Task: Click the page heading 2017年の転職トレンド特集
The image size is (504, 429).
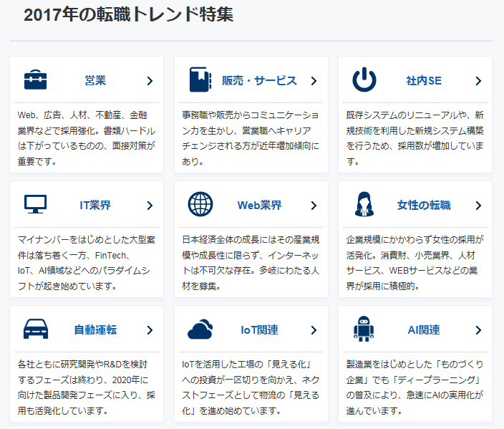Action: [x=129, y=14]
